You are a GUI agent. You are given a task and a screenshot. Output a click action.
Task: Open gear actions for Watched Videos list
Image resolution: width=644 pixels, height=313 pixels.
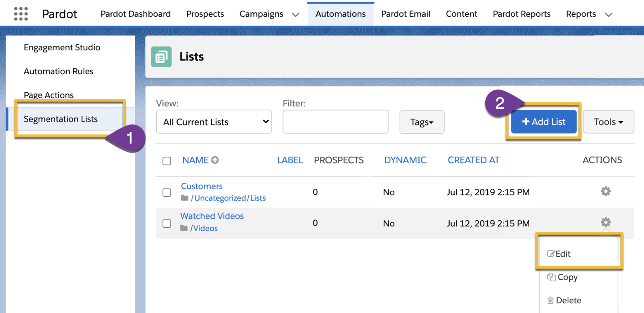[x=606, y=222]
